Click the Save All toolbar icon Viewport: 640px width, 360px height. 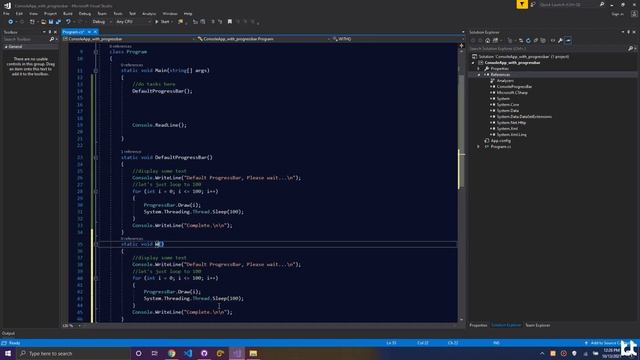58,22
